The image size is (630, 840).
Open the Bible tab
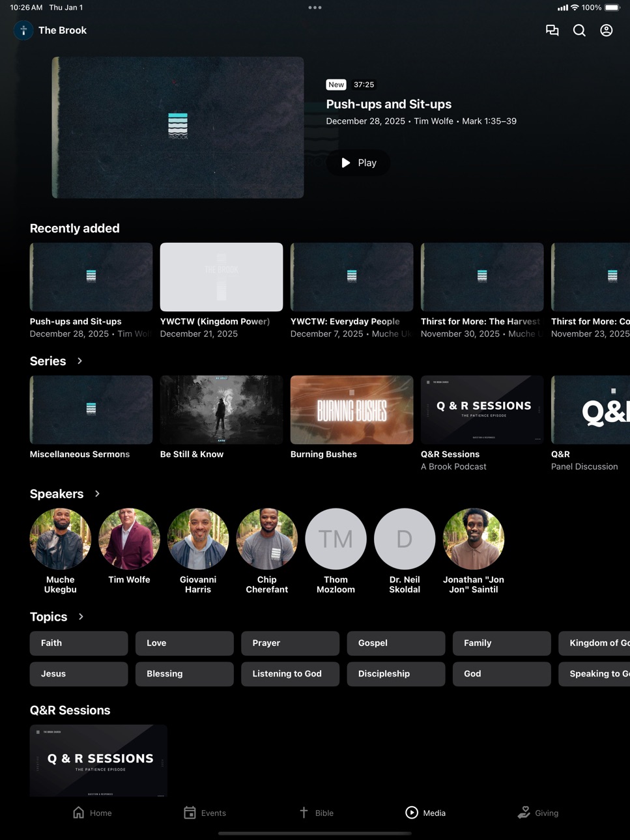(316, 813)
